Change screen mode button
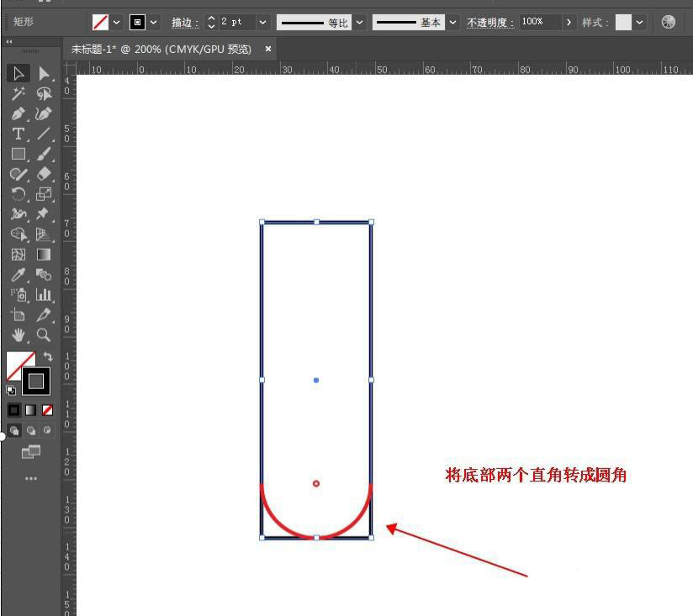This screenshot has height=616, width=693. pos(31,452)
